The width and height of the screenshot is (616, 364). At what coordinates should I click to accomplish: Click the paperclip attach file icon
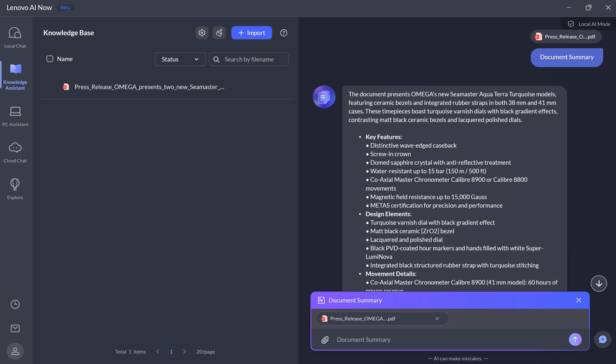click(x=325, y=339)
